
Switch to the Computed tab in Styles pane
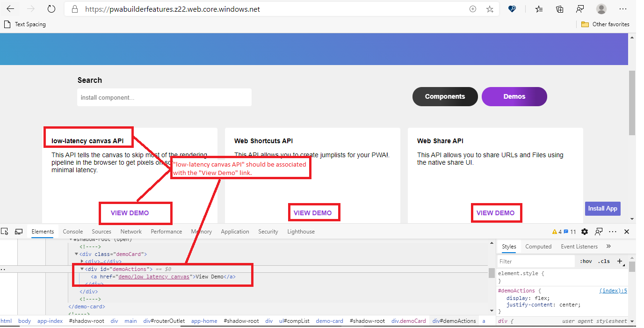(538, 246)
